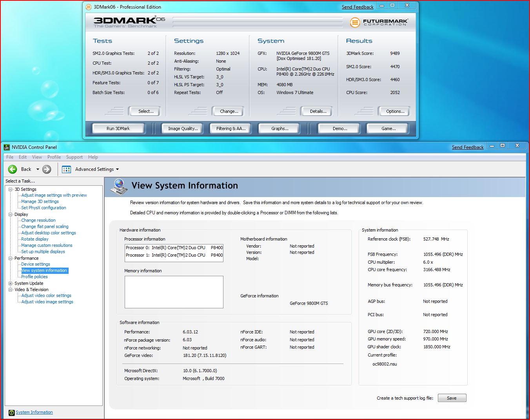Select Set PhysX configuration

click(x=44, y=208)
